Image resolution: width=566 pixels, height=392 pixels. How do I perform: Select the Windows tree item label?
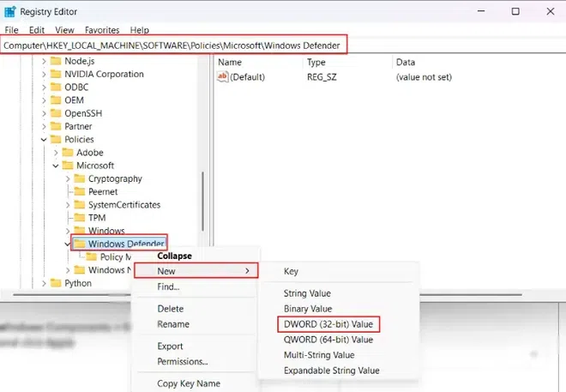[106, 231]
